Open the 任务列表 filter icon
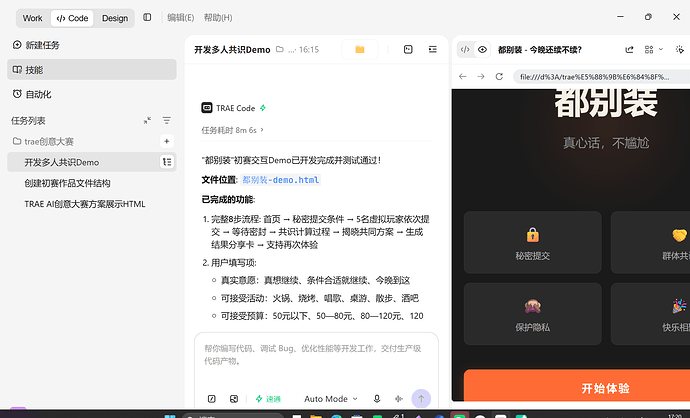 [167, 120]
